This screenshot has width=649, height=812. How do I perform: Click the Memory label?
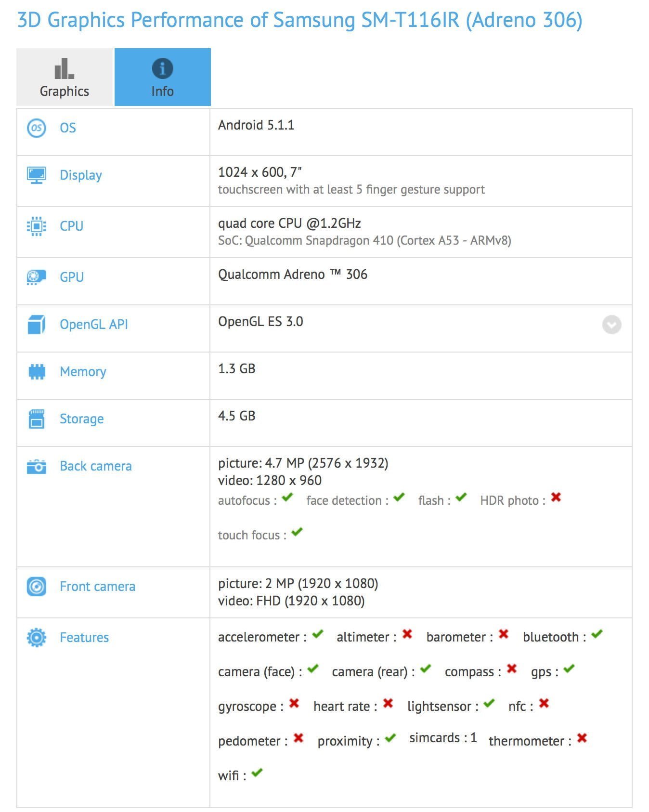point(83,372)
